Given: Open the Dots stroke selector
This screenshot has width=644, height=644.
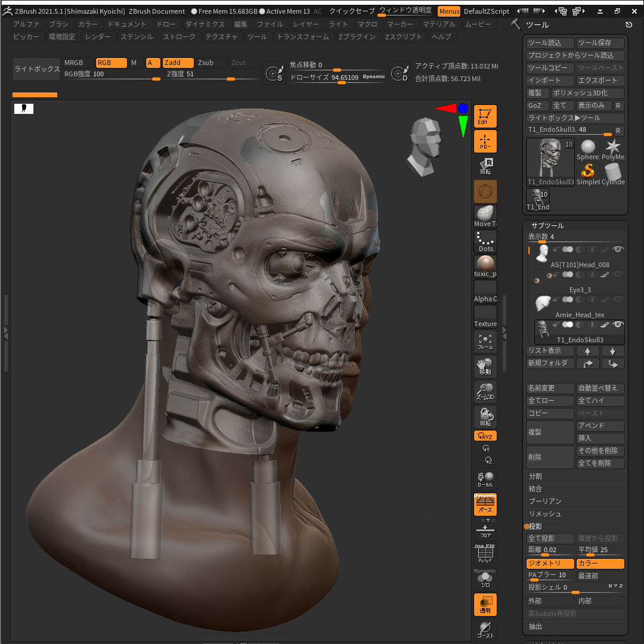Looking at the screenshot, I should point(485,241).
